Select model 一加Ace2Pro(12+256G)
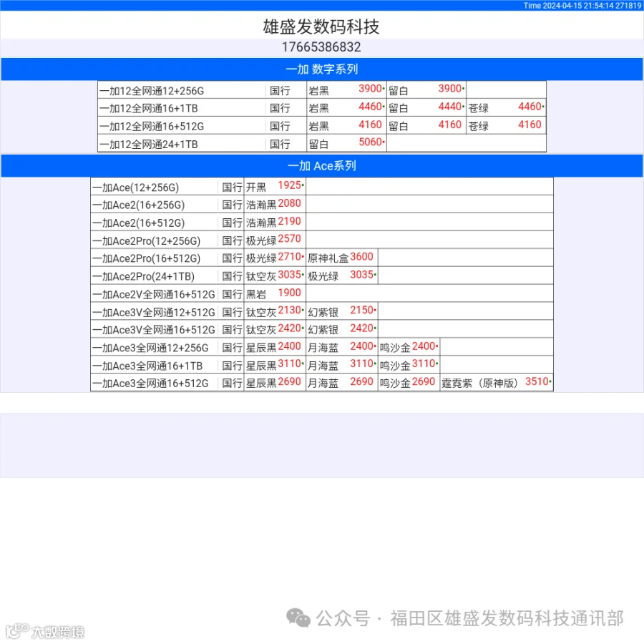 [x=147, y=241]
